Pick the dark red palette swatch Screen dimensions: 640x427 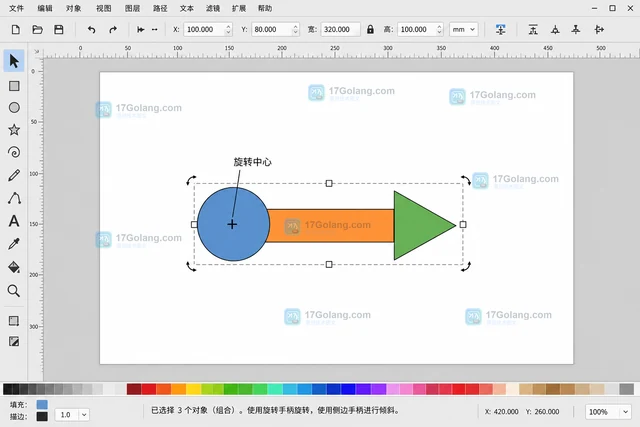134,389
